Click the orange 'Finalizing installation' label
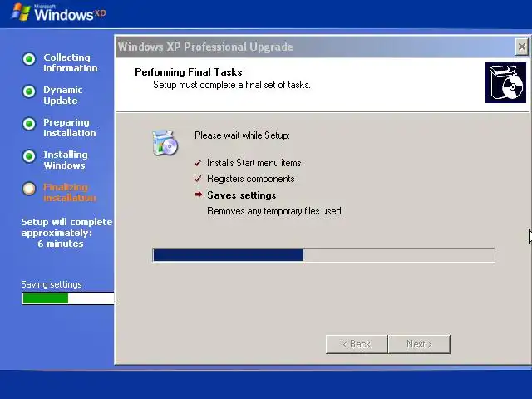 pos(70,192)
